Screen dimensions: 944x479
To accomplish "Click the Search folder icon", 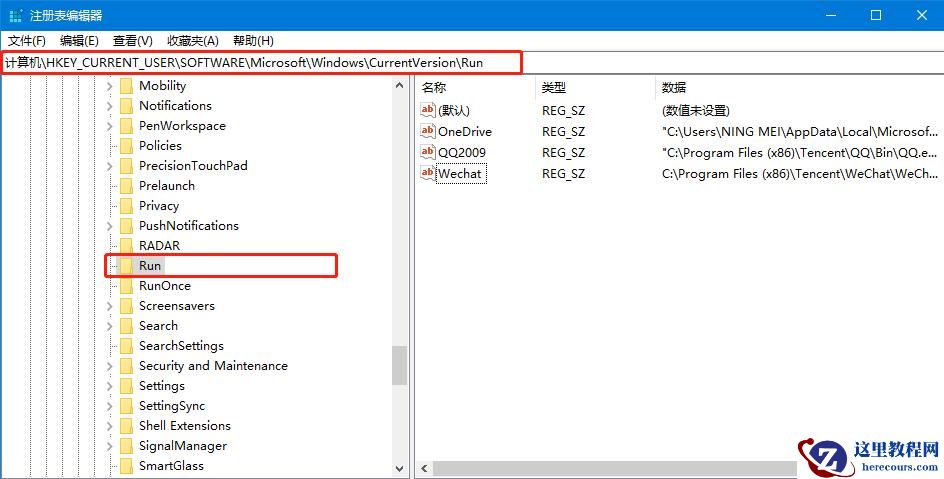I will [126, 326].
